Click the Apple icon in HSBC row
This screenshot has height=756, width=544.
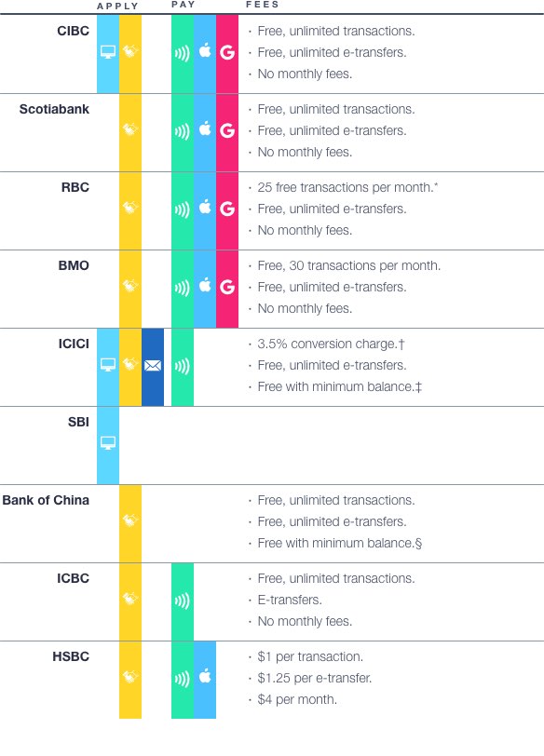(205, 676)
